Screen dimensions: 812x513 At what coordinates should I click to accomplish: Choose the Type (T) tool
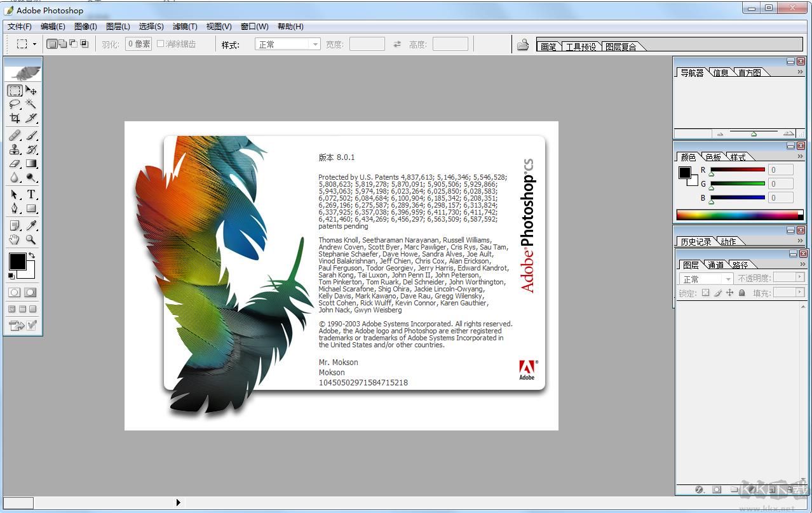pyautogui.click(x=30, y=195)
